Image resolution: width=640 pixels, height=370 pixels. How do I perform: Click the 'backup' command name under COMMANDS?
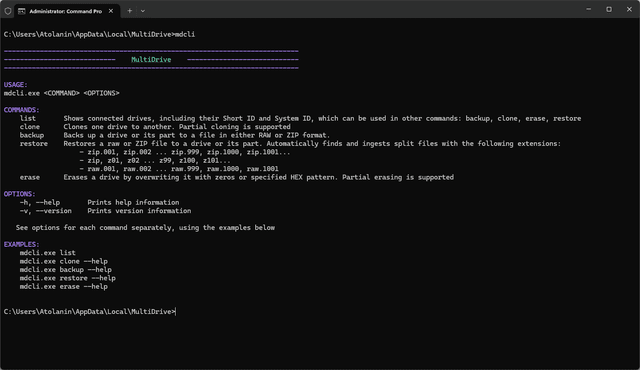pos(32,135)
